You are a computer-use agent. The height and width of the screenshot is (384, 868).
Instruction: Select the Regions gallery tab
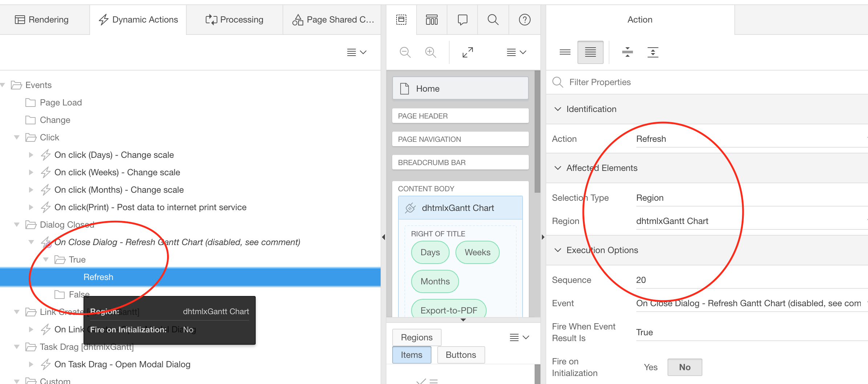pyautogui.click(x=417, y=337)
